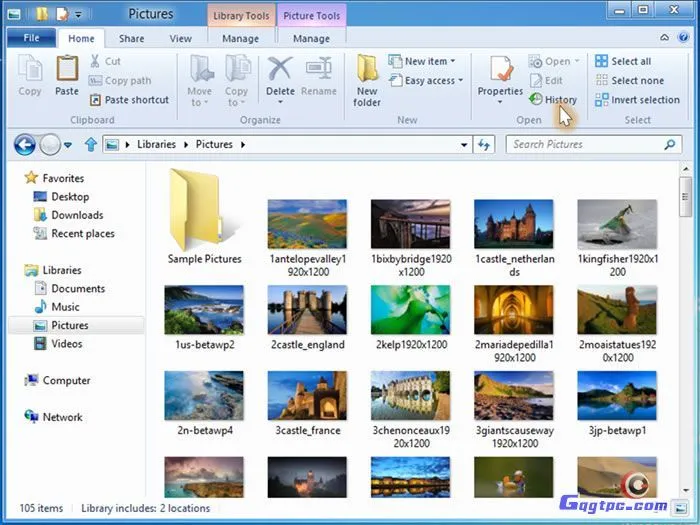Select the 2moaistatues1920x1200 thumbnail
Screen dimensions: 700x525
tap(617, 324)
